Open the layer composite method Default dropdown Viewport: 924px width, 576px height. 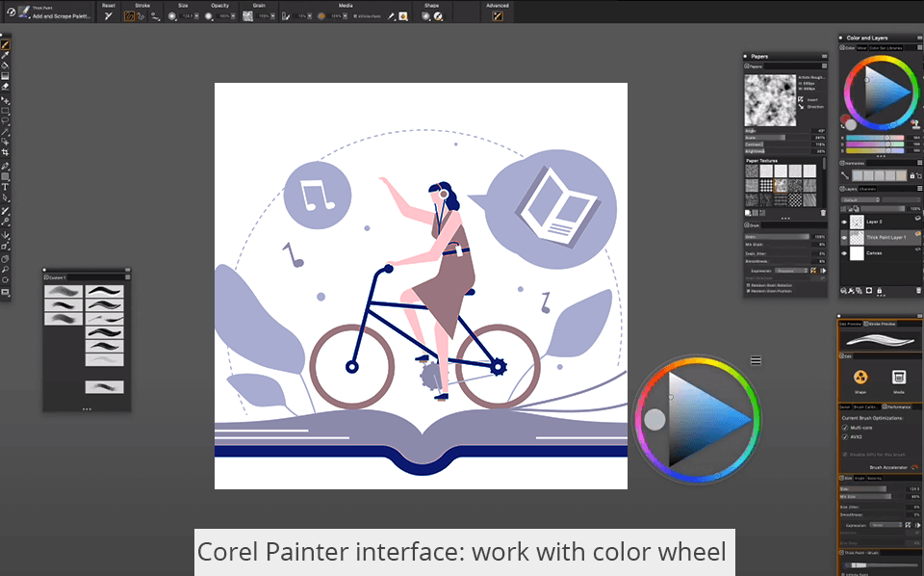(860, 199)
